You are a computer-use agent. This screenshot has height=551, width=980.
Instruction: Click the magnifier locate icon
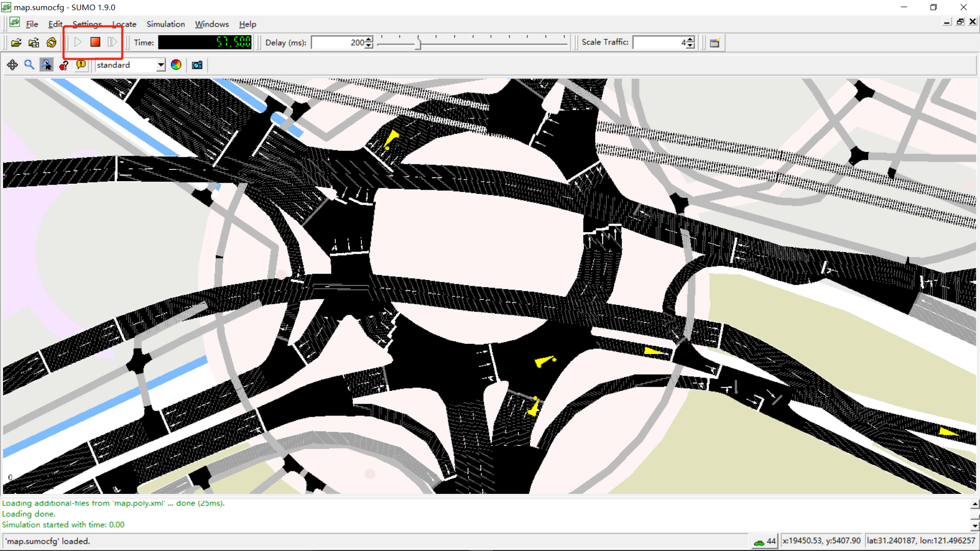coord(29,65)
